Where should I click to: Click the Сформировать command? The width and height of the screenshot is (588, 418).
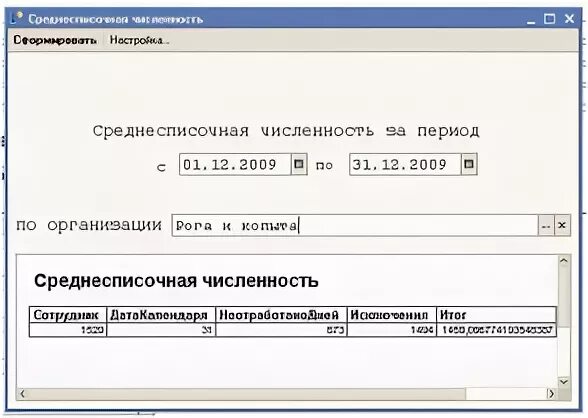click(55, 40)
